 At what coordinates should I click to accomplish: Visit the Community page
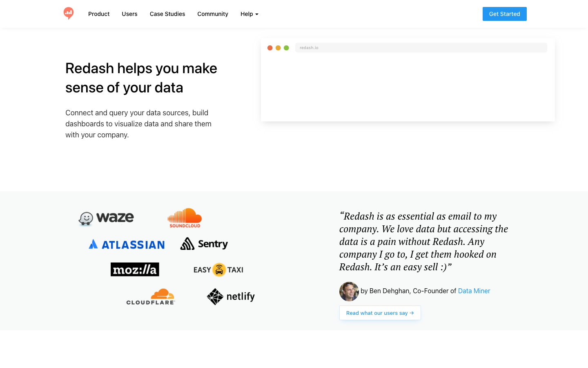213,14
